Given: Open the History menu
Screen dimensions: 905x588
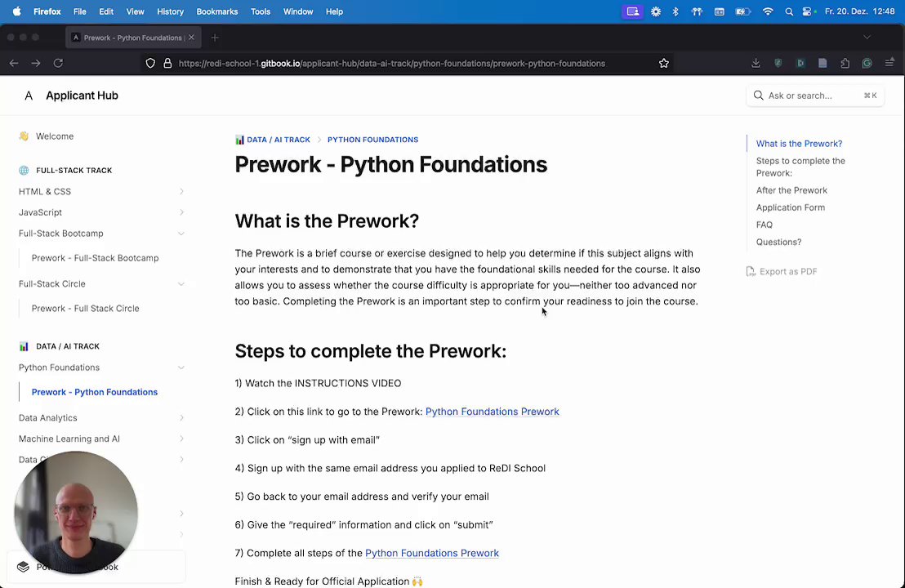Looking at the screenshot, I should coord(170,11).
